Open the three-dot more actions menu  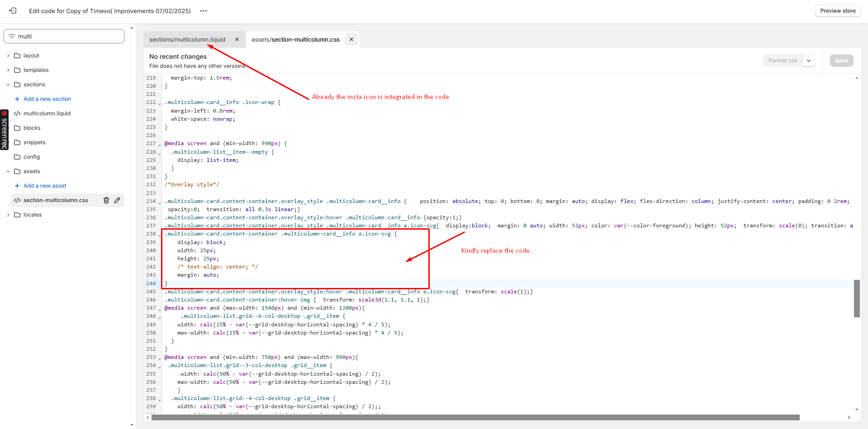coord(204,11)
